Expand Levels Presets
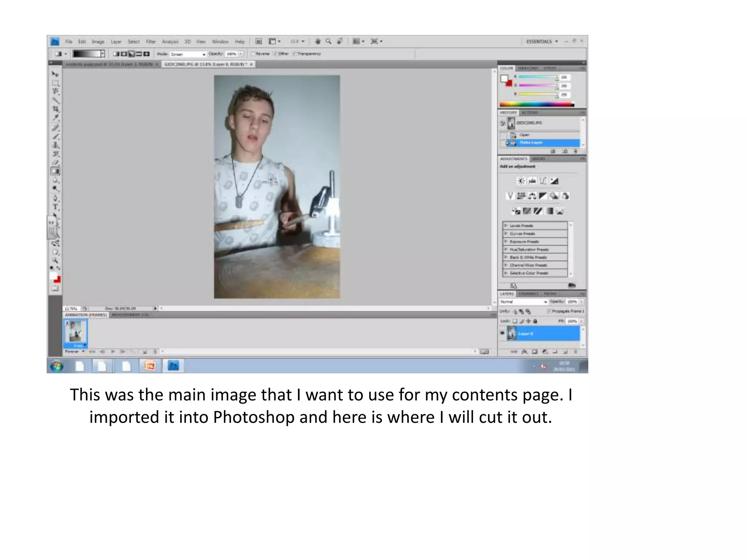747x560 pixels. coord(506,226)
